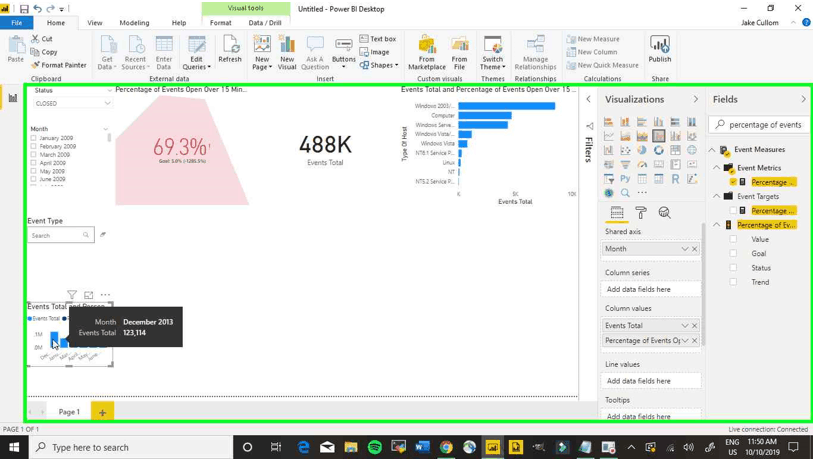Viewport: 813px width, 461px height.
Task: Collapse the Visualizations pane
Action: [695, 99]
